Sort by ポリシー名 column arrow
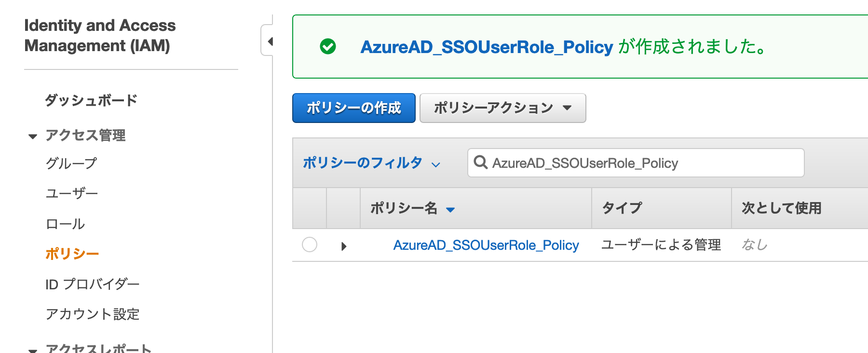The height and width of the screenshot is (353, 868). point(450,210)
